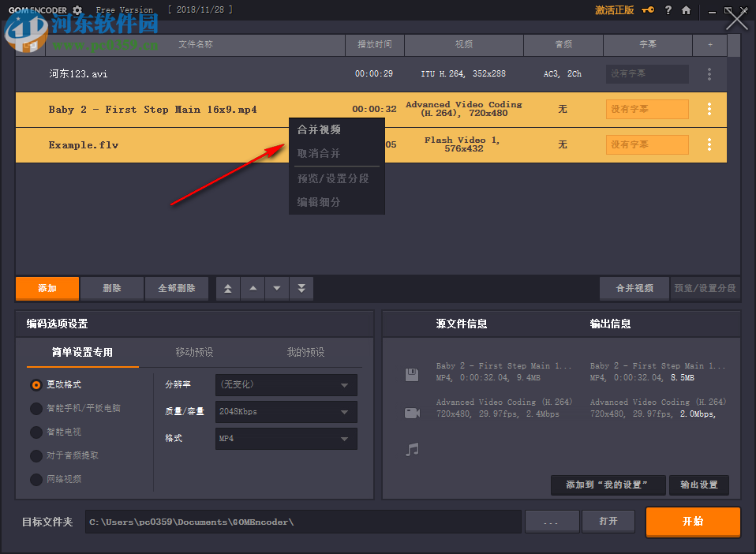The image size is (756, 554).
Task: Open GOM Encoder settings via gear icon
Action: click(76, 10)
